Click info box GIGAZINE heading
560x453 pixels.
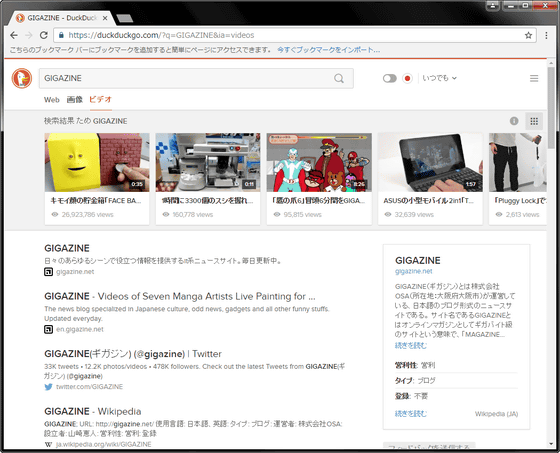coord(418,260)
